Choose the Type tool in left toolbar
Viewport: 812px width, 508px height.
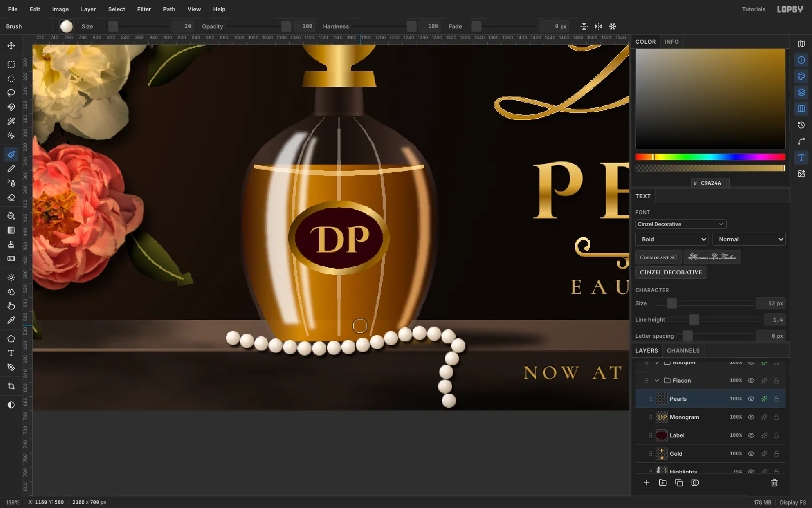(x=11, y=353)
